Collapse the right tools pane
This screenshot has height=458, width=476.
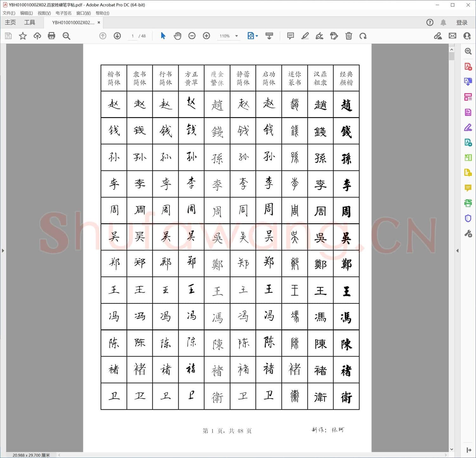coord(457,250)
